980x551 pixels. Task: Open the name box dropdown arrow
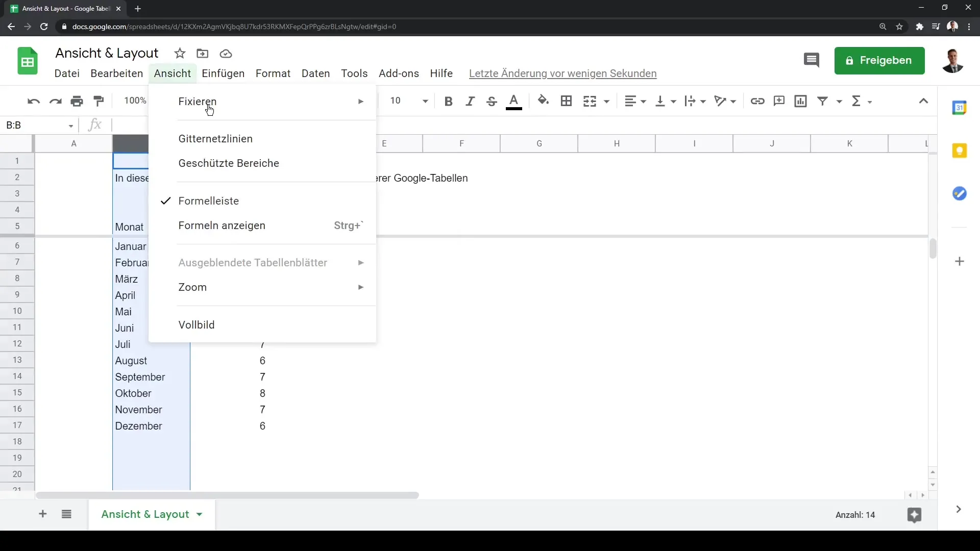pyautogui.click(x=71, y=126)
